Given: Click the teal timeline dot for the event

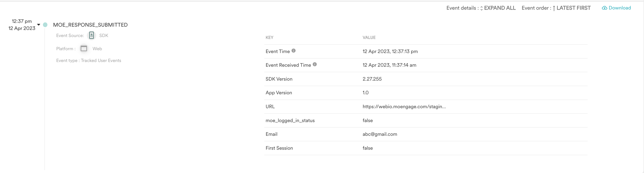Looking at the screenshot, I should pyautogui.click(x=45, y=25).
